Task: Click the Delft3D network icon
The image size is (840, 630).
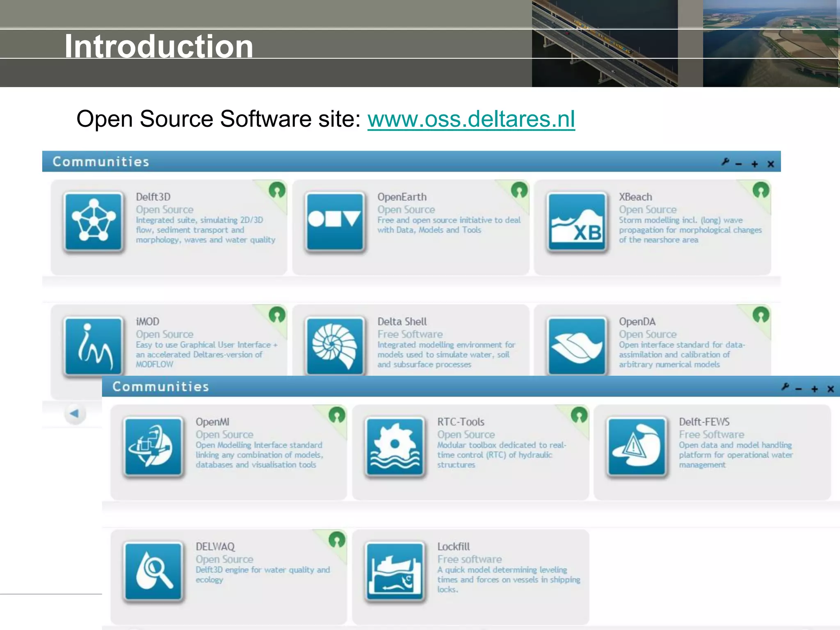Action: [94, 222]
